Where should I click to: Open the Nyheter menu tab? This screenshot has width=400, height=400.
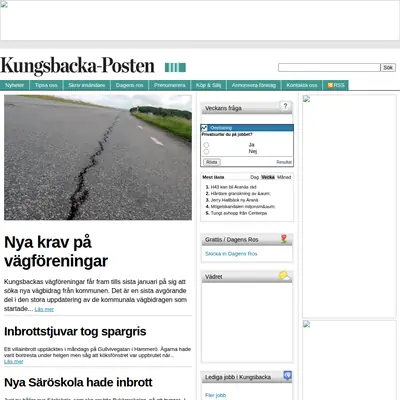(15, 85)
